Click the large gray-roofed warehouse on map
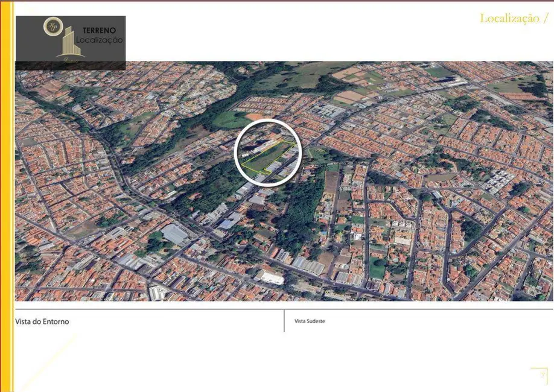 174,233
